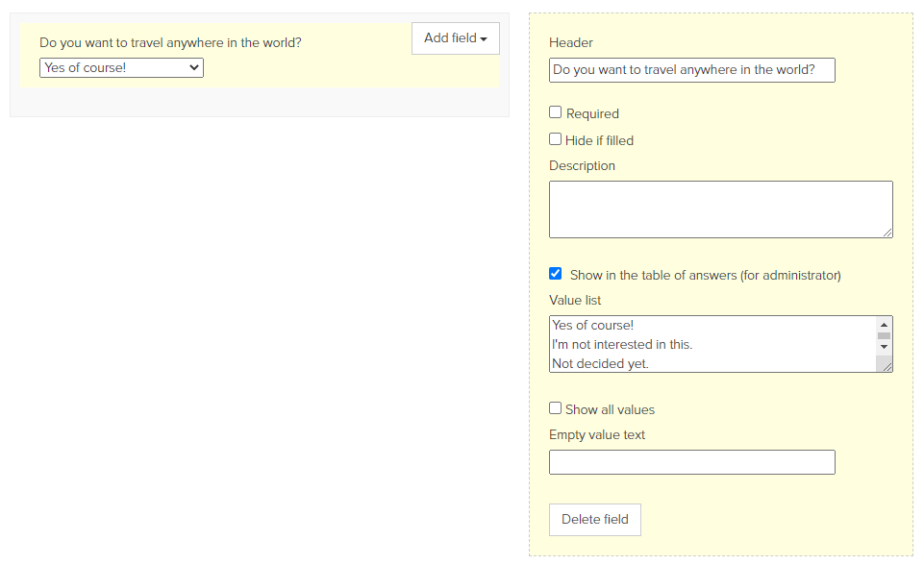The height and width of the screenshot is (565, 924).
Task: Click the Header text input
Action: coord(692,70)
